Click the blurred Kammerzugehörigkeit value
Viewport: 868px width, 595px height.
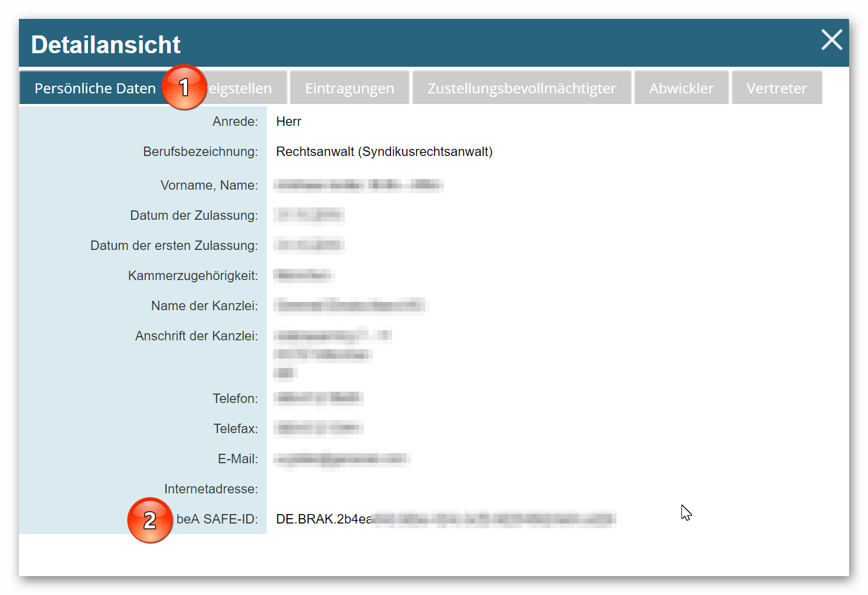pyautogui.click(x=304, y=276)
